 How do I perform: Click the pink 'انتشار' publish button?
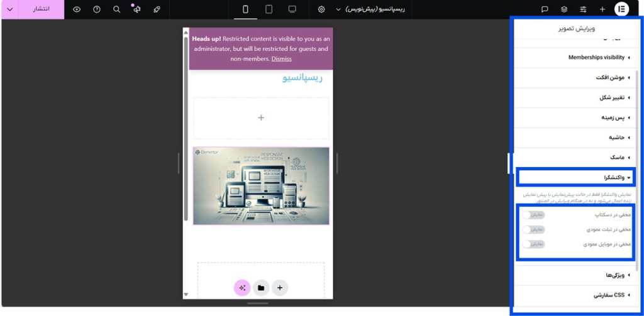(41, 9)
